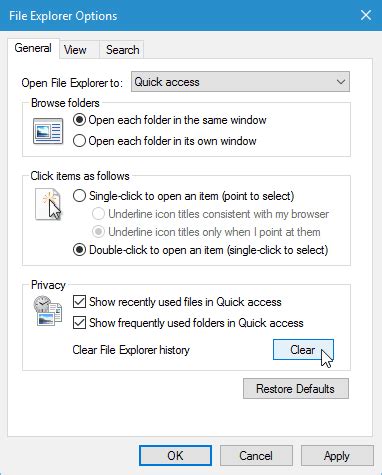Click the Privacy clock and pictures icon
Screen dimensions: 382x475
tap(48, 311)
